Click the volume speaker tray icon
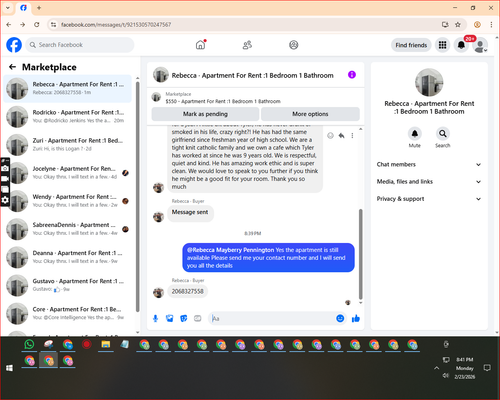This screenshot has height=400, width=500. (446, 376)
